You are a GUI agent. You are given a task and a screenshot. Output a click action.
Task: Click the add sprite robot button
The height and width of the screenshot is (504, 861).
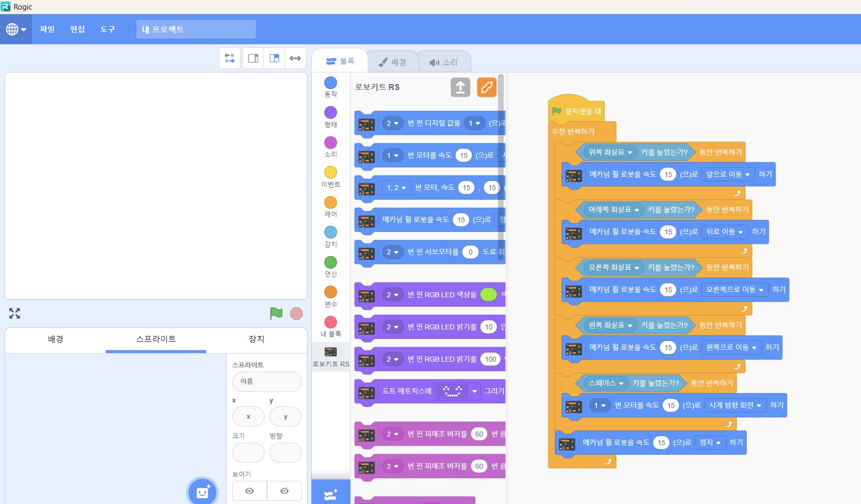tap(203, 491)
